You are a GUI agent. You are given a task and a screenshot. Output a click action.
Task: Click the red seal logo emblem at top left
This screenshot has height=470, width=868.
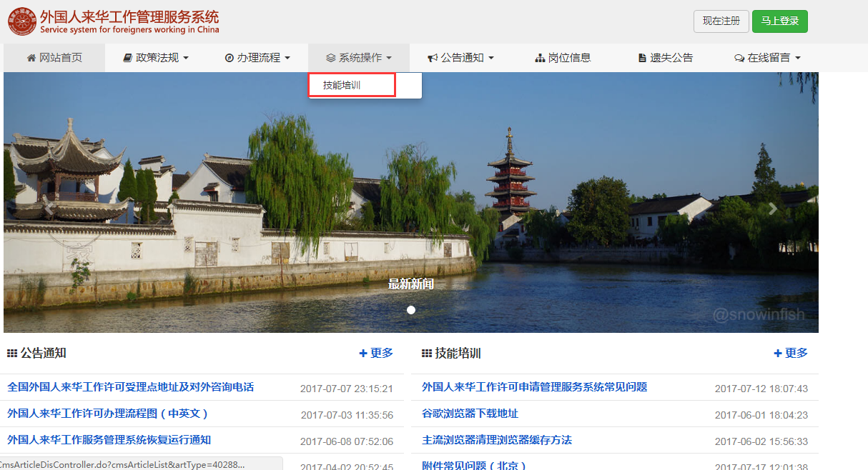pos(21,21)
